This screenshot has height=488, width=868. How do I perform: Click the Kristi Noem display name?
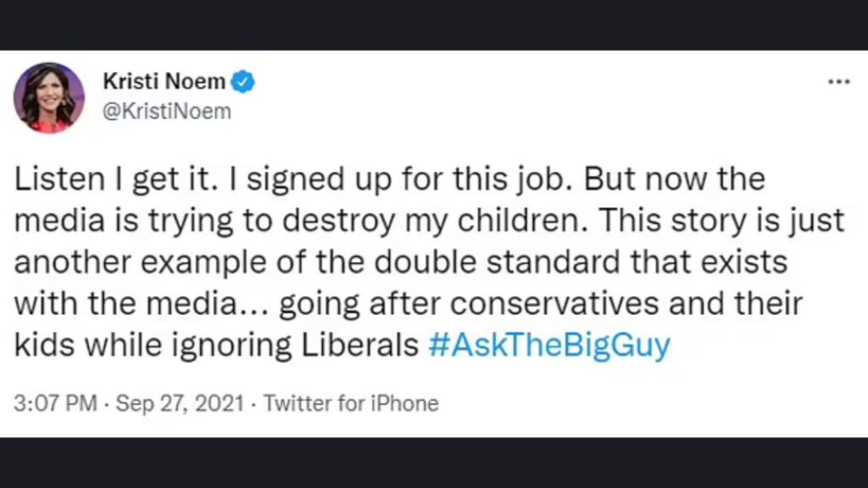[x=164, y=82]
